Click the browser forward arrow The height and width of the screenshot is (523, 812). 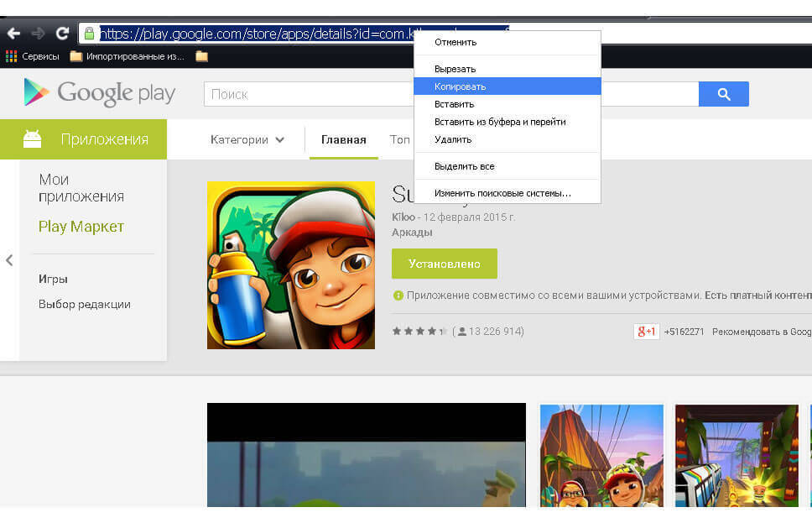tap(38, 34)
